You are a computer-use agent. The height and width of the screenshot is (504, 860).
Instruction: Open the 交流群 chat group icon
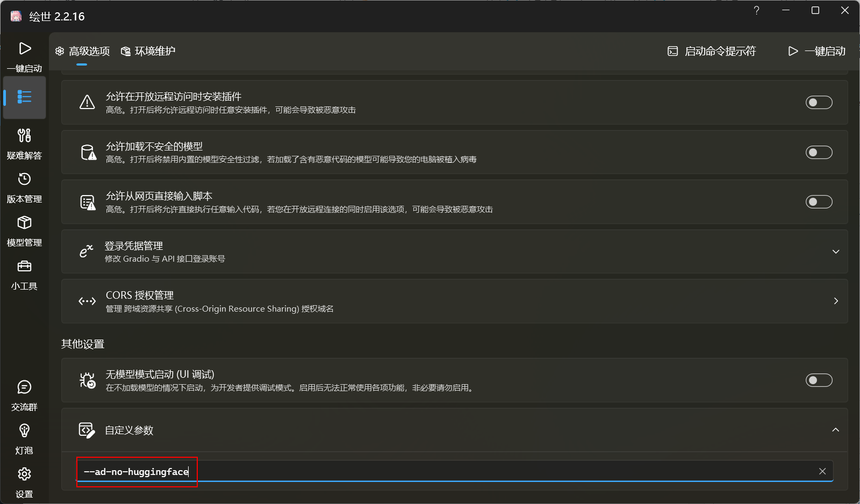pos(24,394)
